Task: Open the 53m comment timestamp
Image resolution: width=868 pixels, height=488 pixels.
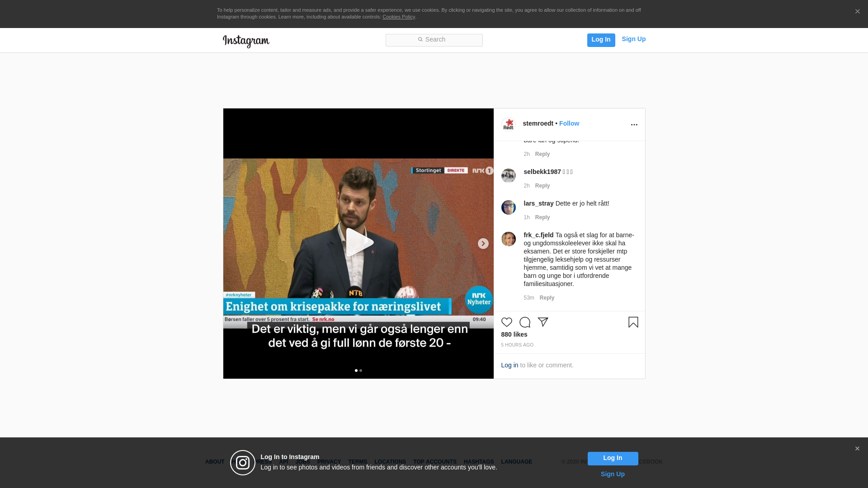Action: pos(529,298)
